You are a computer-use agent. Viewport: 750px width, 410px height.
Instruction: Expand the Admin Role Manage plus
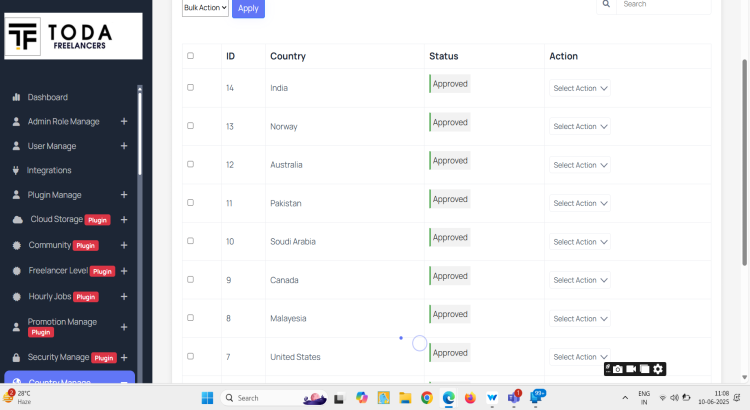(x=124, y=121)
